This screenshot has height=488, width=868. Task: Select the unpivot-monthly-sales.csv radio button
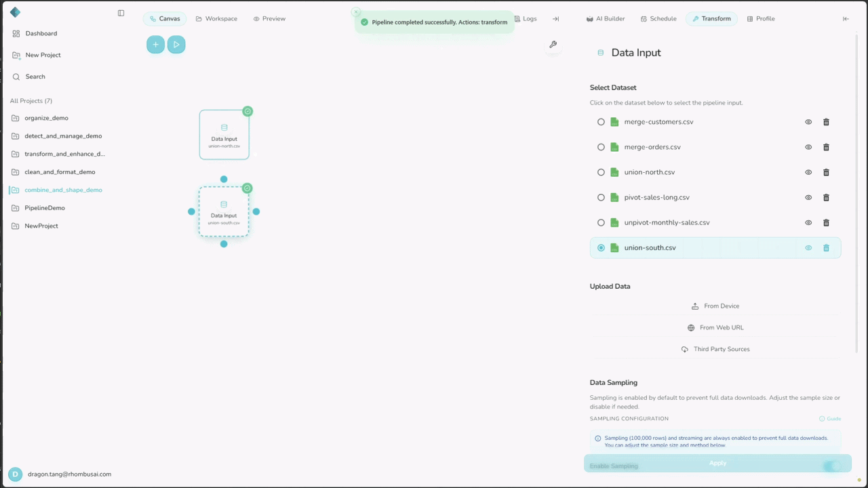click(601, 222)
